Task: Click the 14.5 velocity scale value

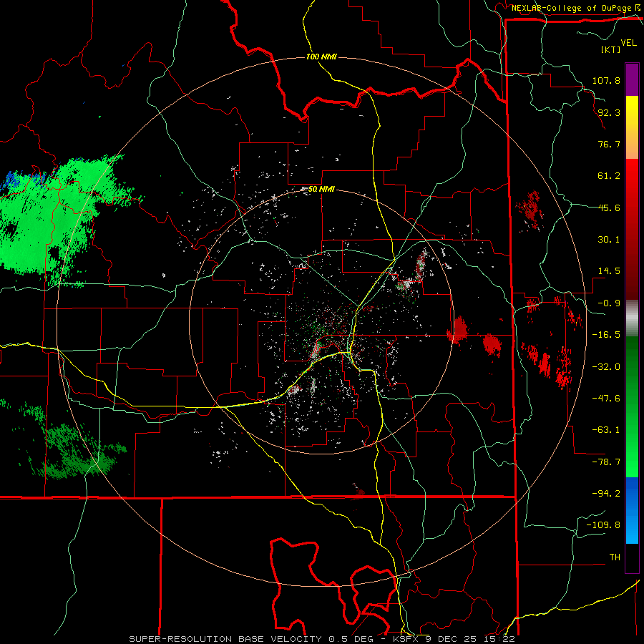Action: (x=609, y=271)
